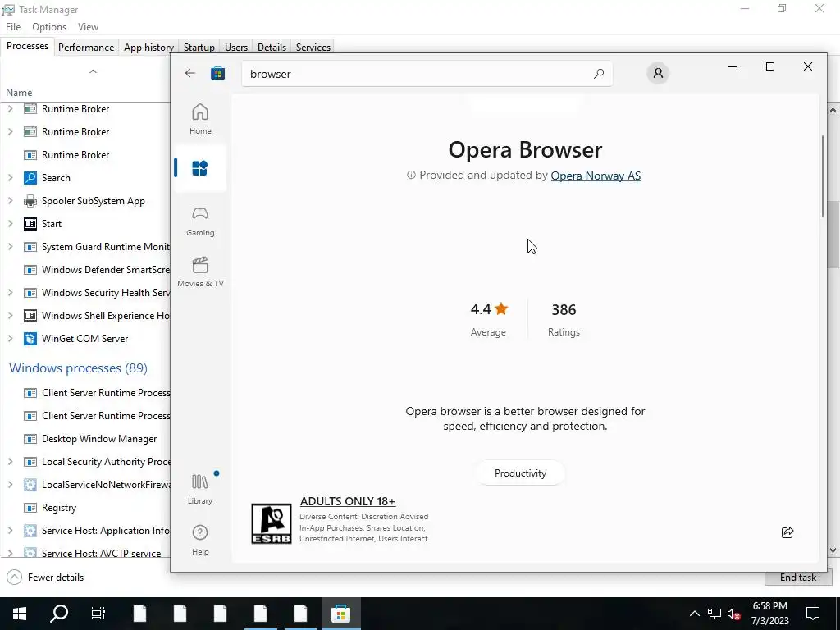Open ADULTS ONLY 18+ rating link
The height and width of the screenshot is (630, 840).
(x=348, y=501)
